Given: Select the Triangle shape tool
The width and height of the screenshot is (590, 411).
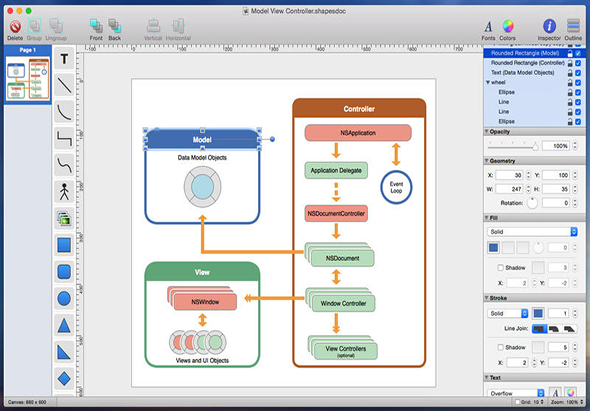Looking at the screenshot, I should point(64,325).
